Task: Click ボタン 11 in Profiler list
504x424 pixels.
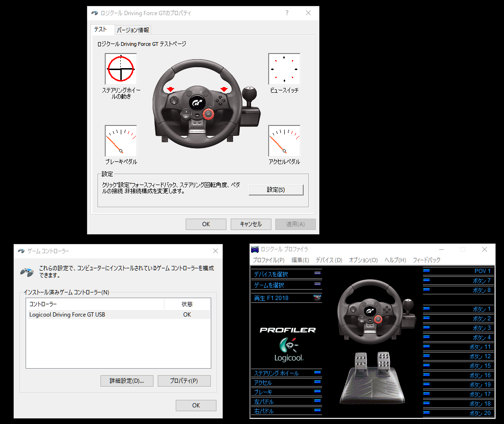Action: pos(459,347)
